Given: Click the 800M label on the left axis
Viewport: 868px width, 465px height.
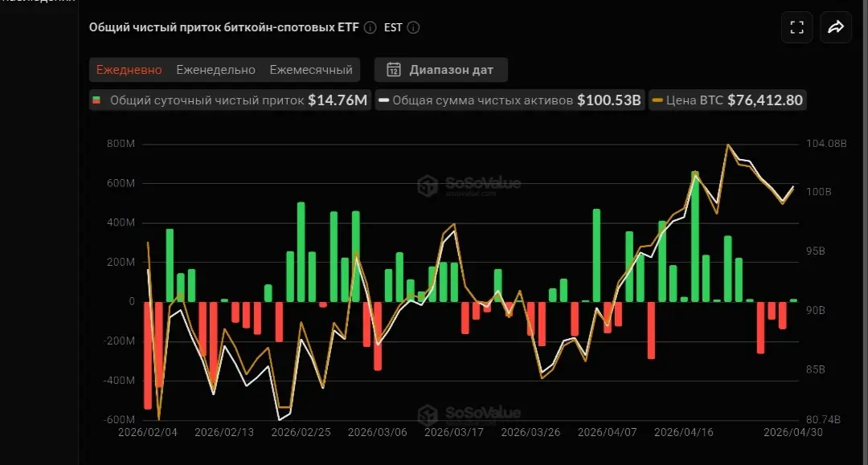Looking at the screenshot, I should point(121,144).
